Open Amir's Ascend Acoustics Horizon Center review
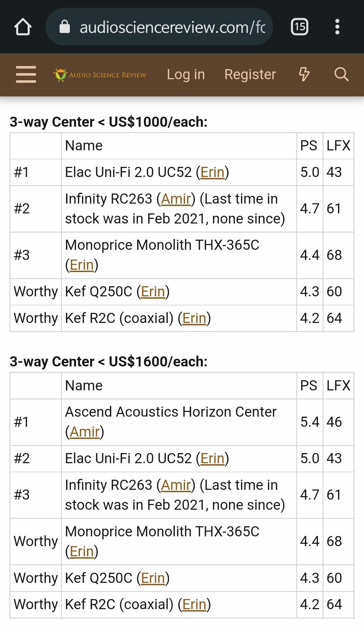The height and width of the screenshot is (625, 364). tap(85, 432)
